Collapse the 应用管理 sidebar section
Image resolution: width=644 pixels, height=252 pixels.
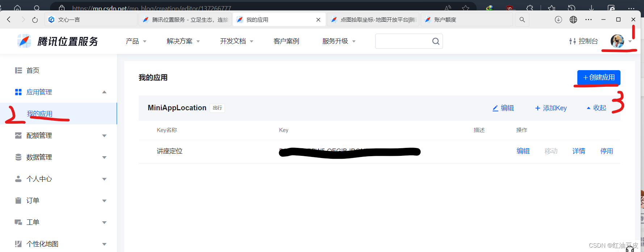pyautogui.click(x=104, y=92)
